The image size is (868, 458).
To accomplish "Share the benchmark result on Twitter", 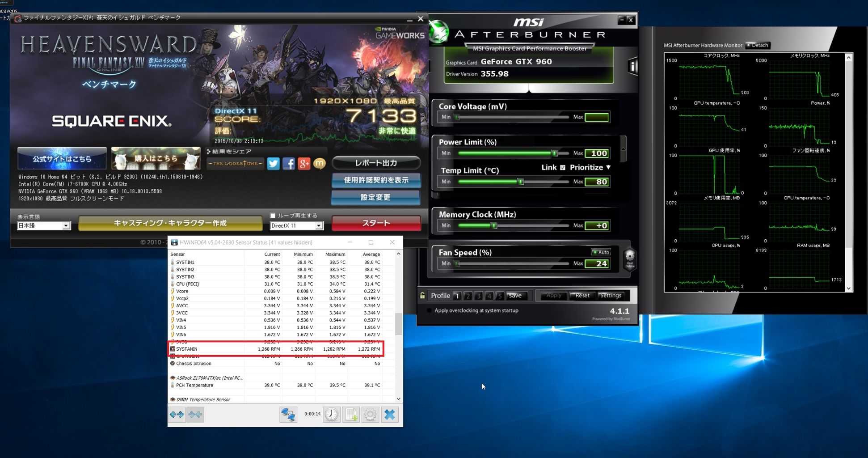I will tap(274, 164).
